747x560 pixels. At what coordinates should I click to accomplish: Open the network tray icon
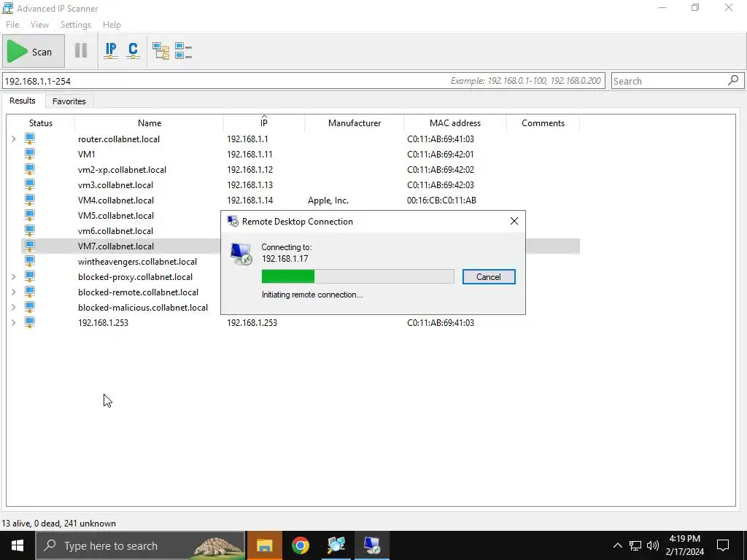[x=635, y=545]
